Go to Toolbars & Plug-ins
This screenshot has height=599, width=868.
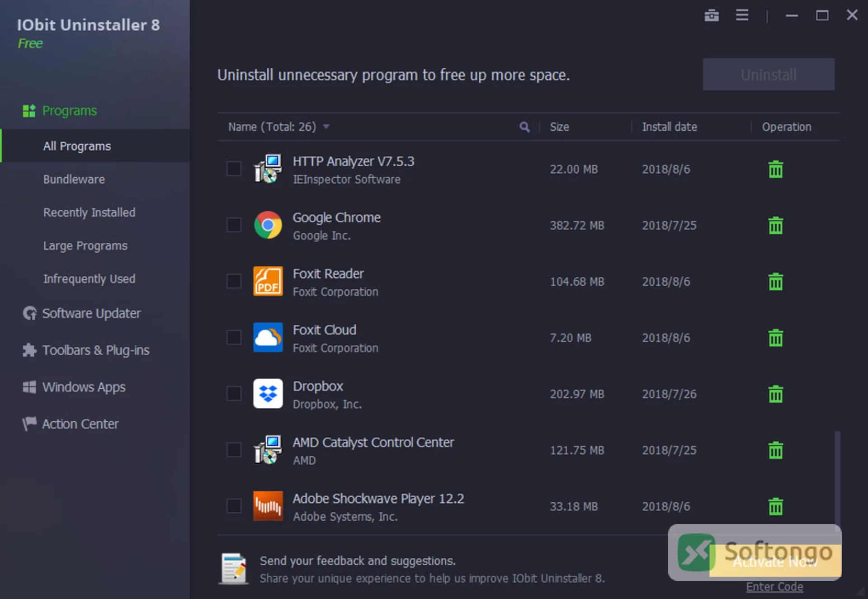(x=86, y=350)
